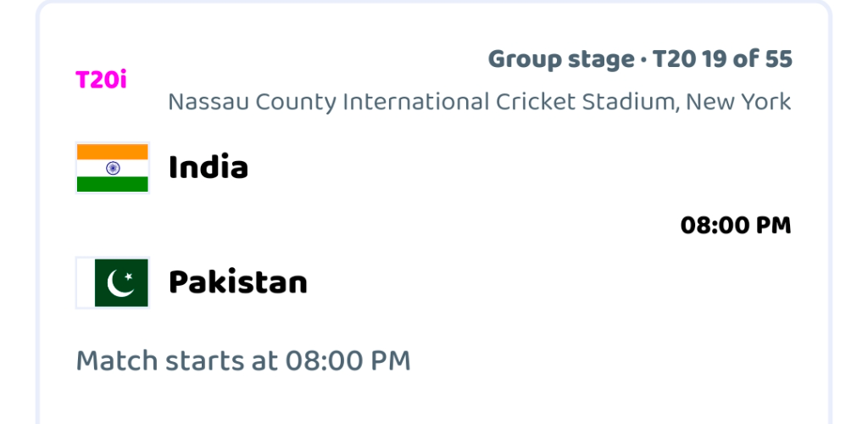Open the Nassau County International Cricket Stadium venue

coord(480,102)
